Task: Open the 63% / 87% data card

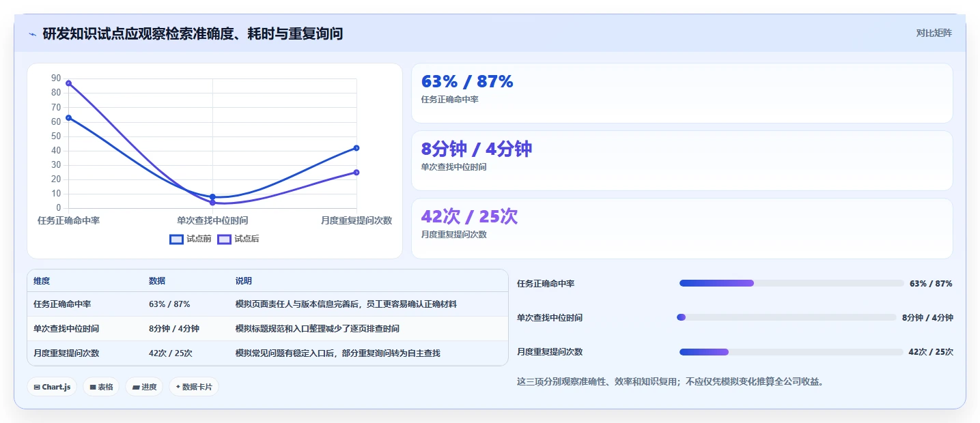Action: click(682, 93)
